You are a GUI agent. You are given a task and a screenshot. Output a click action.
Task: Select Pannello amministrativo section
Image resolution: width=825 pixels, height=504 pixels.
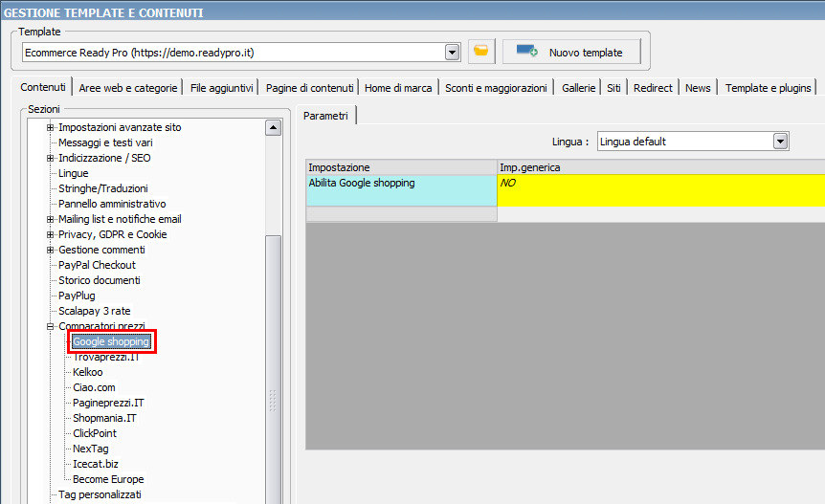click(x=112, y=204)
